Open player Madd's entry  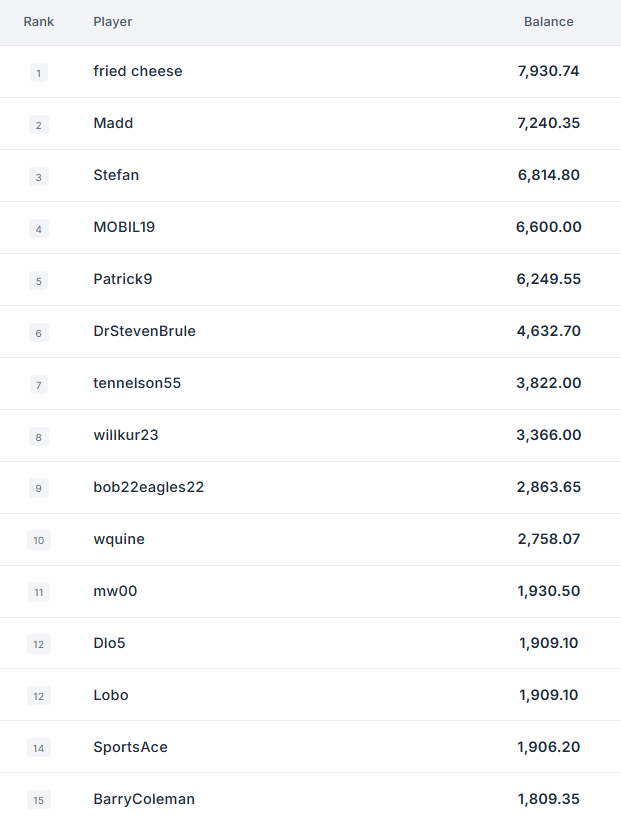[x=113, y=123]
